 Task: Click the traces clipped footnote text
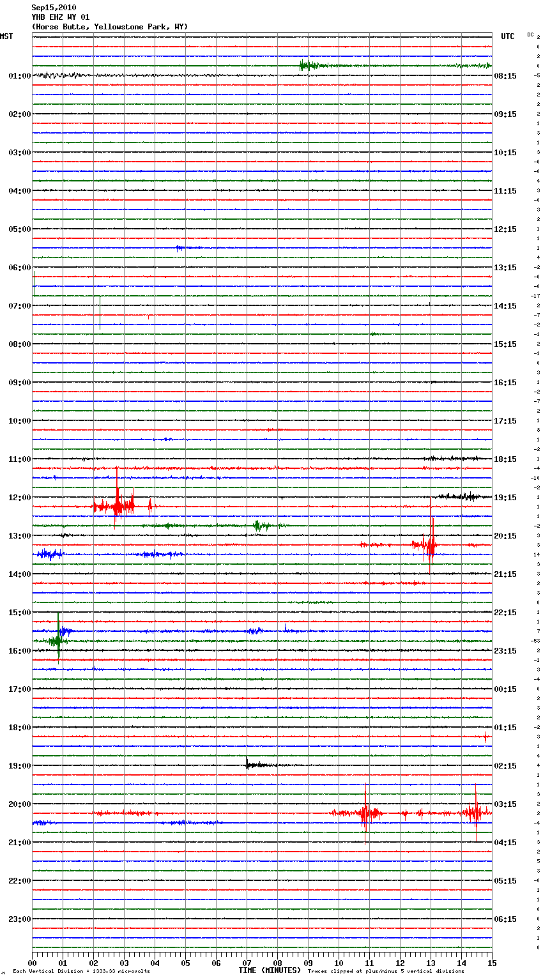point(386,972)
